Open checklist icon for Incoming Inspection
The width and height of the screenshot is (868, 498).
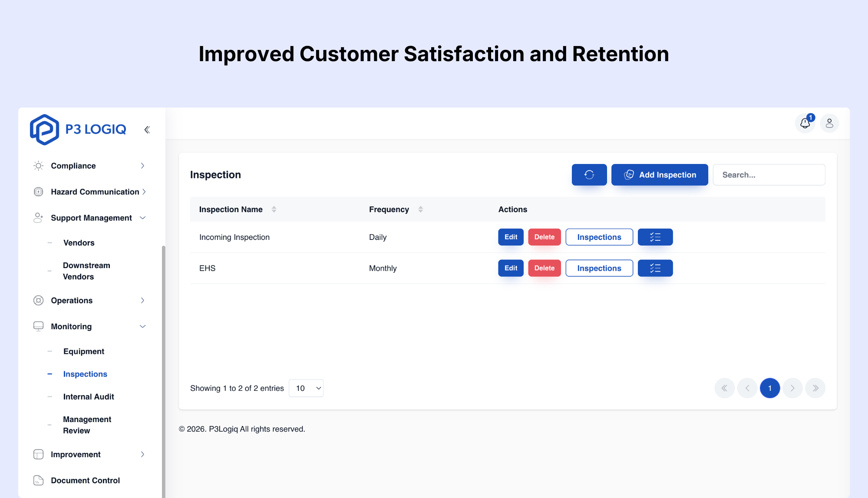(x=655, y=237)
